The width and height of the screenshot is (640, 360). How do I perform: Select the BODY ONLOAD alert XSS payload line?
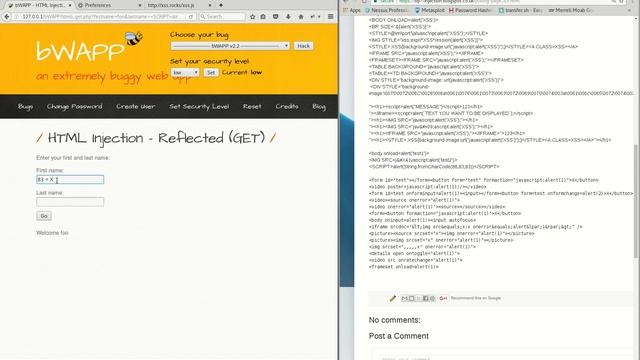point(403,20)
